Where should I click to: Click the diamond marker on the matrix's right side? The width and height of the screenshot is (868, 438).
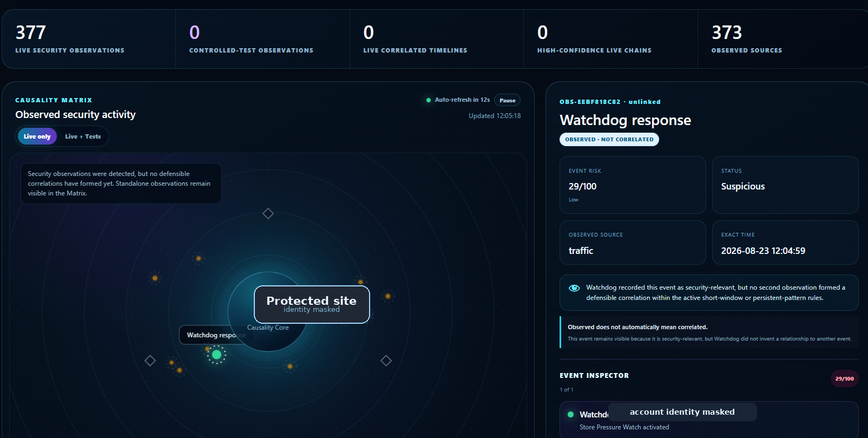coord(386,361)
